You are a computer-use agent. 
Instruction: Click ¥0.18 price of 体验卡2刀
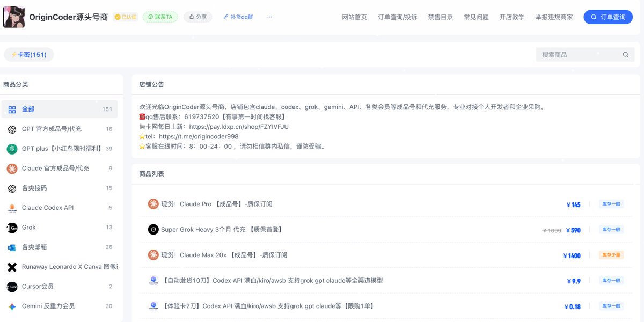[x=572, y=306]
